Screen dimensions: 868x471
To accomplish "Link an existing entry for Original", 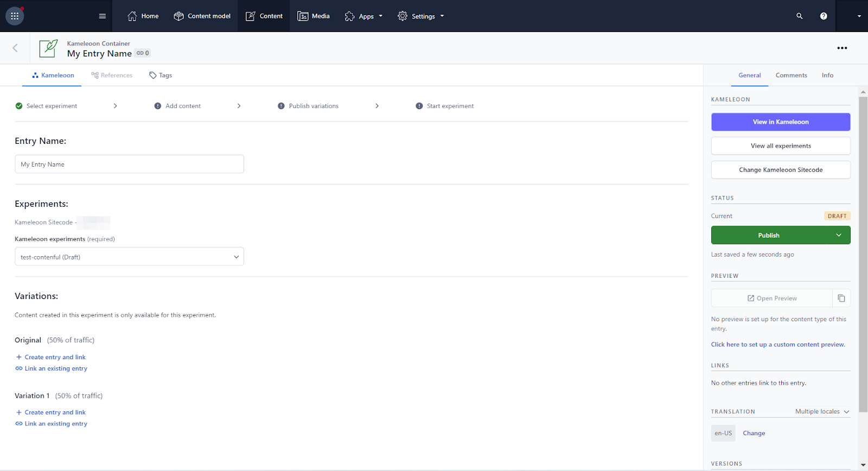I will 51,368.
